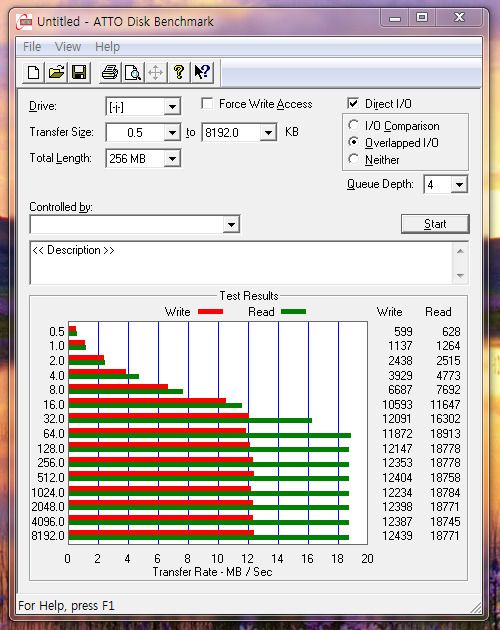The width and height of the screenshot is (500, 630).
Task: Click the Print toolbar icon
Action: click(x=110, y=73)
